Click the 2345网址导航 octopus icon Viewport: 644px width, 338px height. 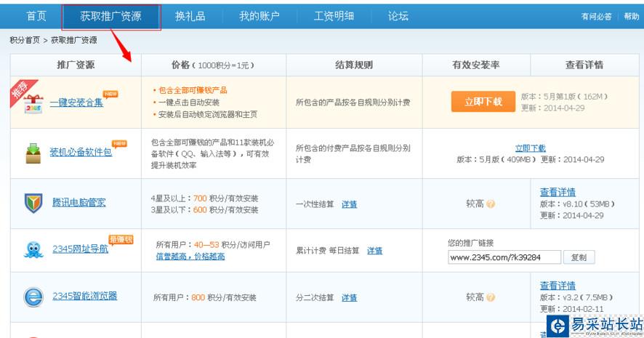(33, 250)
